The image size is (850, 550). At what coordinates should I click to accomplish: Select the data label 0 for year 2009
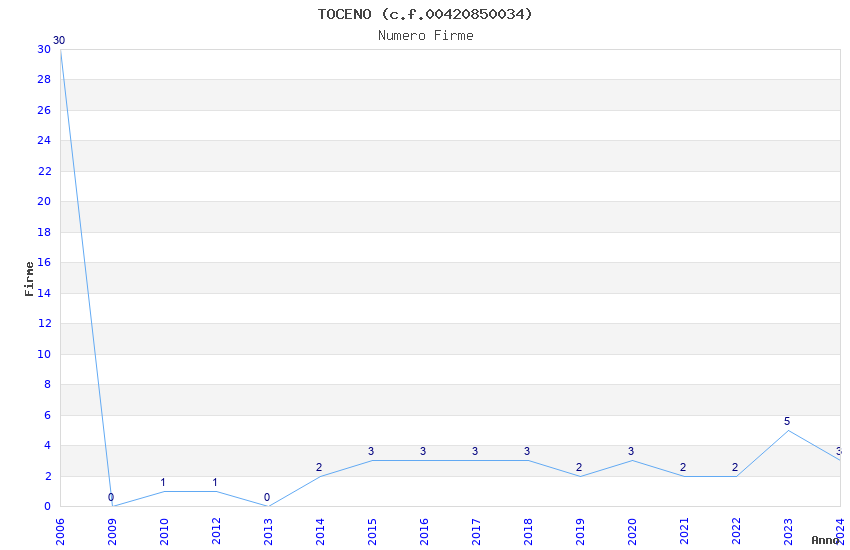(x=111, y=497)
